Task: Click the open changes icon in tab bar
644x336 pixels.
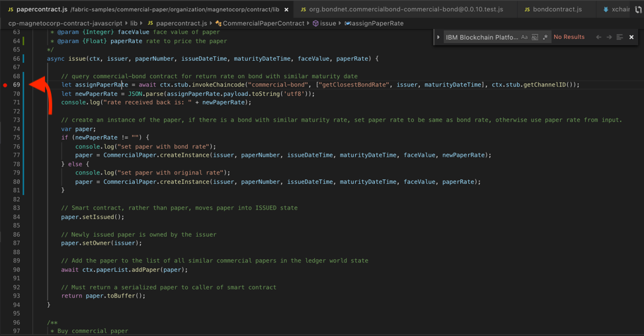Action: [x=639, y=10]
